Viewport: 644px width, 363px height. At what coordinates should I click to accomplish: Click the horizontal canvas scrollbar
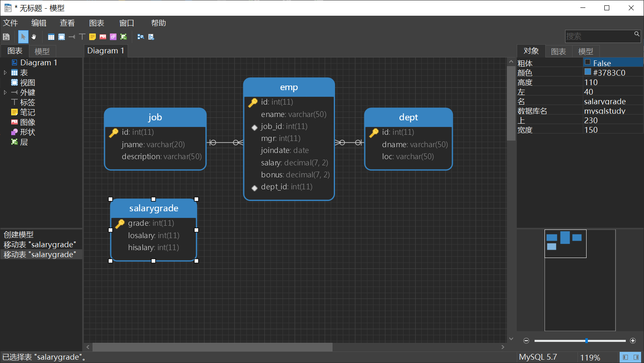[212, 347]
